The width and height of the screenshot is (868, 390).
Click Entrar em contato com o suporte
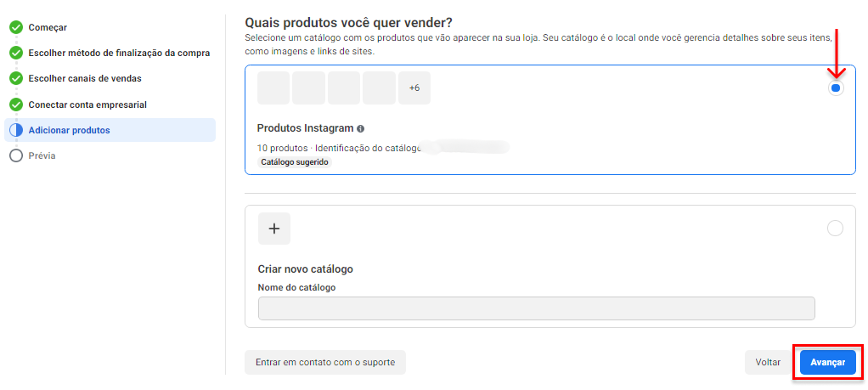coord(325,362)
